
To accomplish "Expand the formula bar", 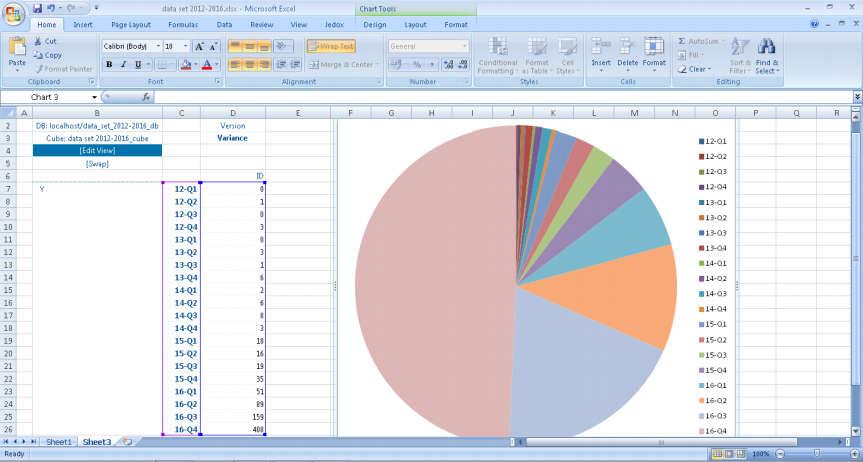I will point(857,97).
